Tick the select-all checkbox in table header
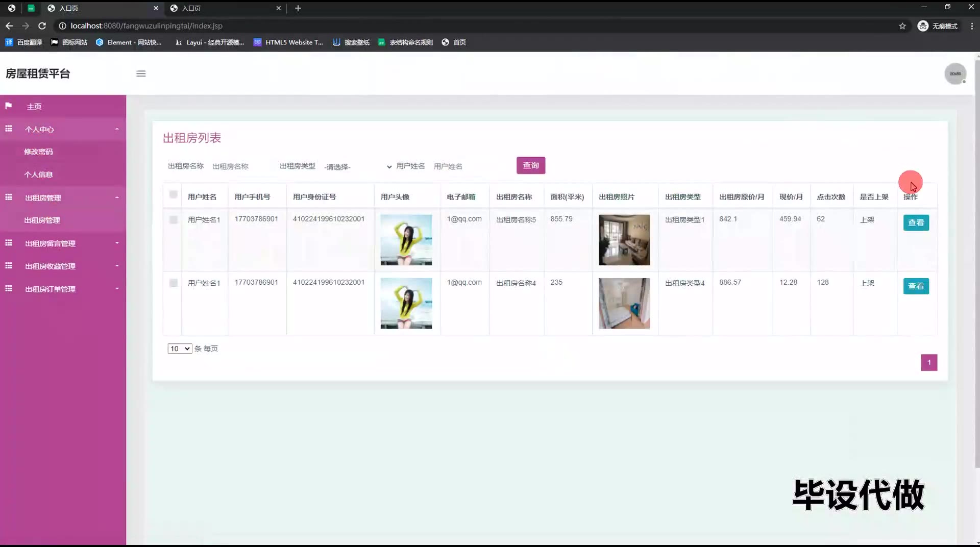 tap(174, 194)
